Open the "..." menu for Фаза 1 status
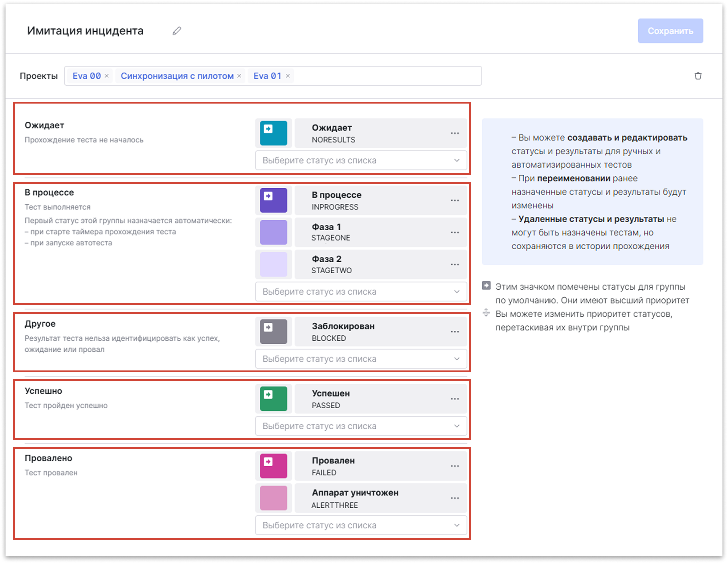 click(455, 232)
